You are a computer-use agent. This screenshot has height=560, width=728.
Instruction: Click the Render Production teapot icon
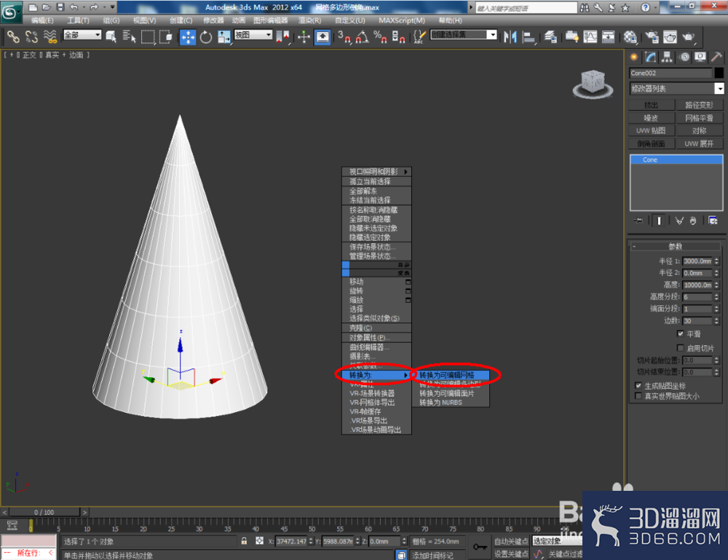[689, 36]
